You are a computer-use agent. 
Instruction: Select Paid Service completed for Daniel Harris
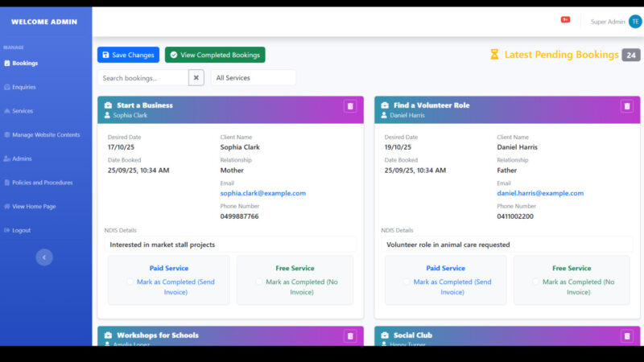click(x=407, y=282)
